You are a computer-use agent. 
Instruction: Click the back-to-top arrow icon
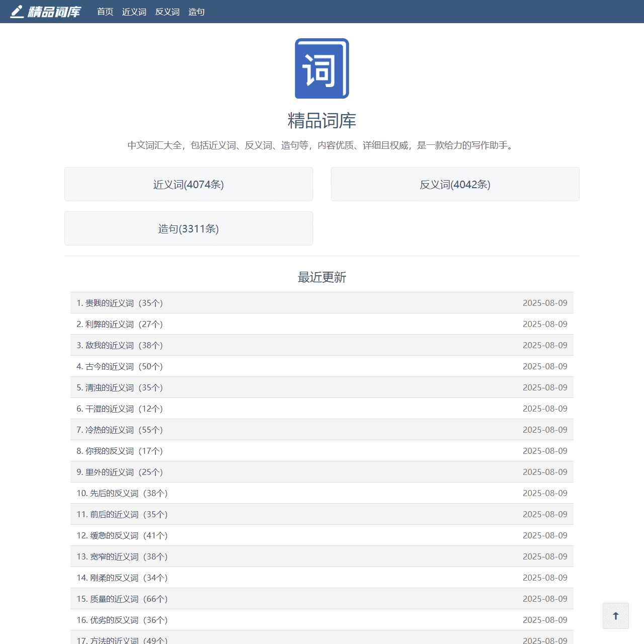[615, 615]
